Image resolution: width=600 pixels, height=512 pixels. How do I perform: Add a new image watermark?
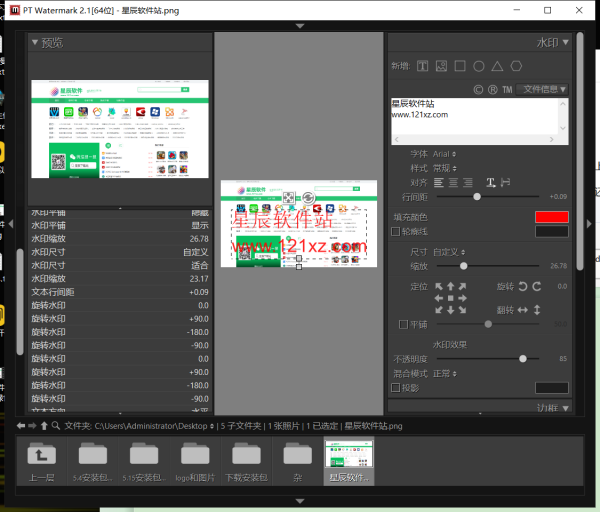coord(441,66)
